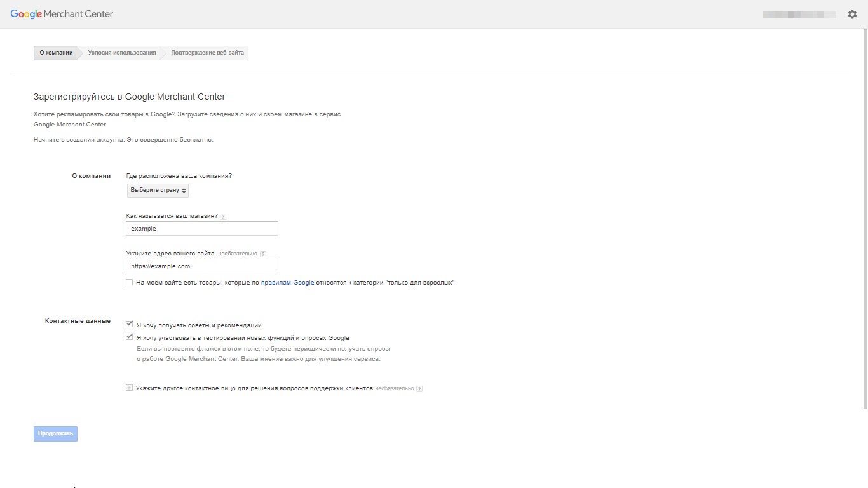Select the 'О компании' step tab

[56, 53]
